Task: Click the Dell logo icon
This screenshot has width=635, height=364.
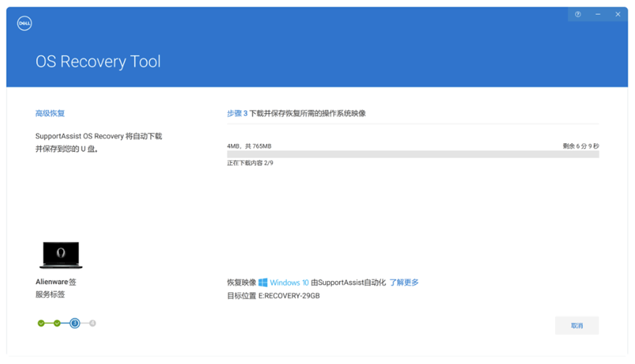Action: pos(24,23)
